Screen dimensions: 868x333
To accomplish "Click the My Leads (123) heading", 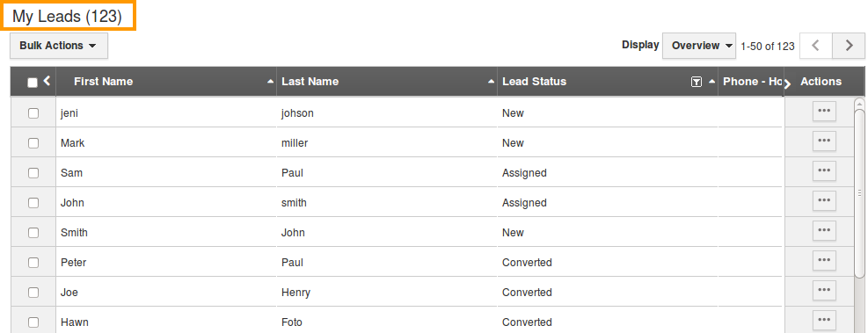I will point(67,17).
